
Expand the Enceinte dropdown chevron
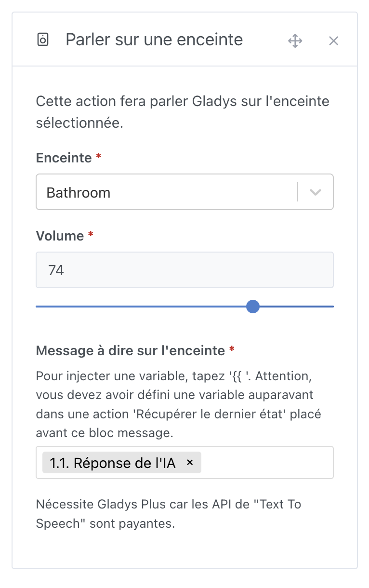pyautogui.click(x=316, y=192)
